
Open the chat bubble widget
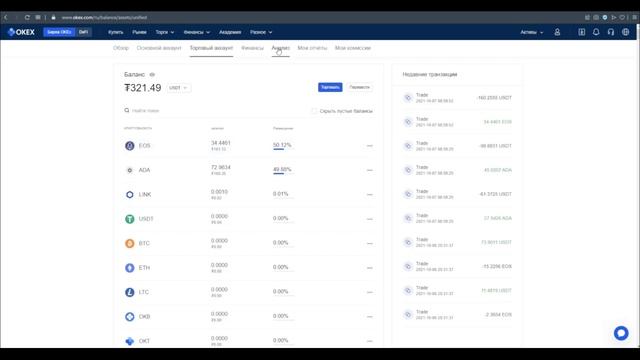point(621,333)
